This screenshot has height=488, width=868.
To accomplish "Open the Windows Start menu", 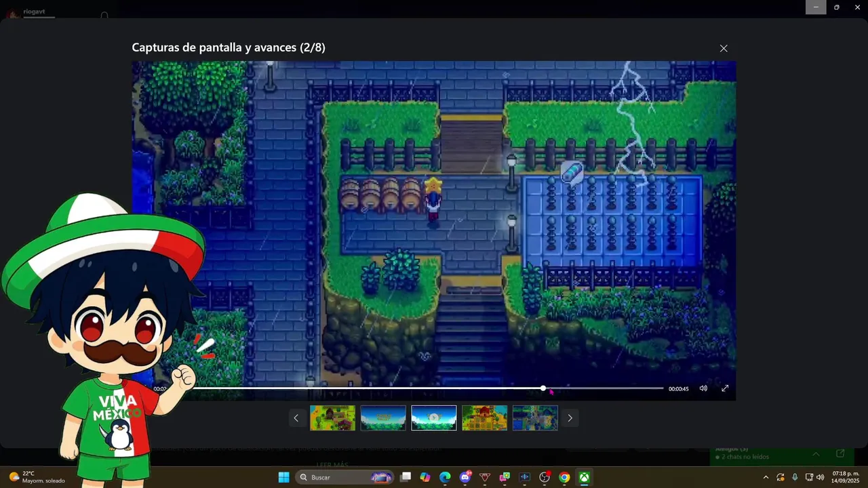I will (x=283, y=477).
